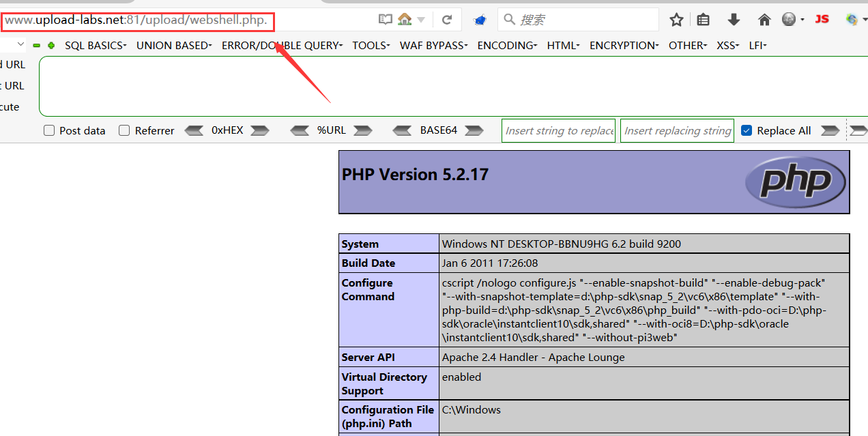Click the address bar URL field
The image size is (868, 436).
coord(138,20)
